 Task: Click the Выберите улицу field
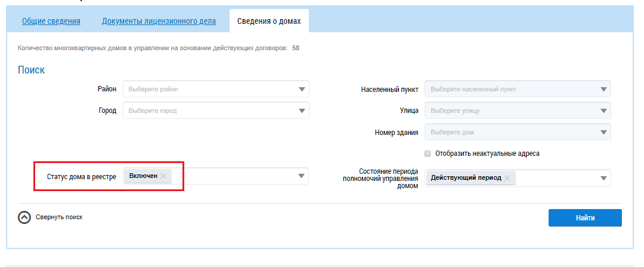coord(518,111)
